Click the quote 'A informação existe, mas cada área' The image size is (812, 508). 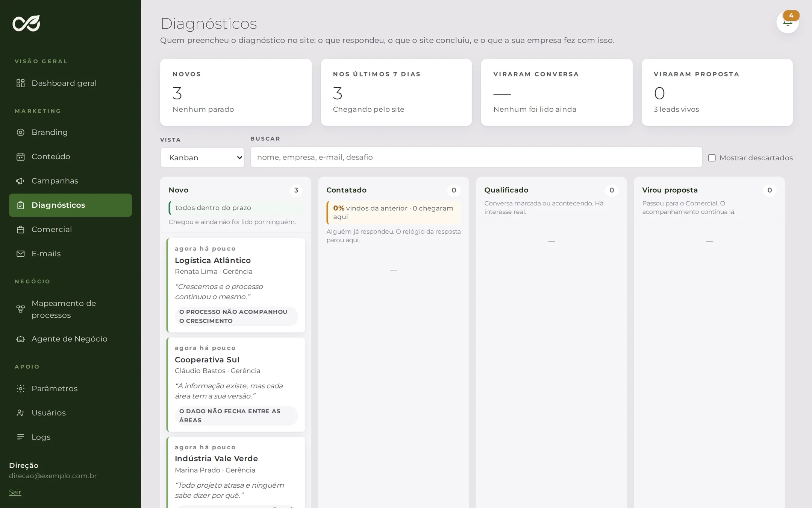pos(229,391)
